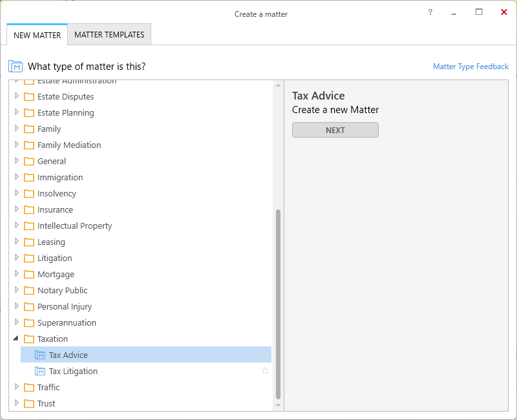Favorite Tax Litigation with the star
517x420 pixels.
[265, 371]
